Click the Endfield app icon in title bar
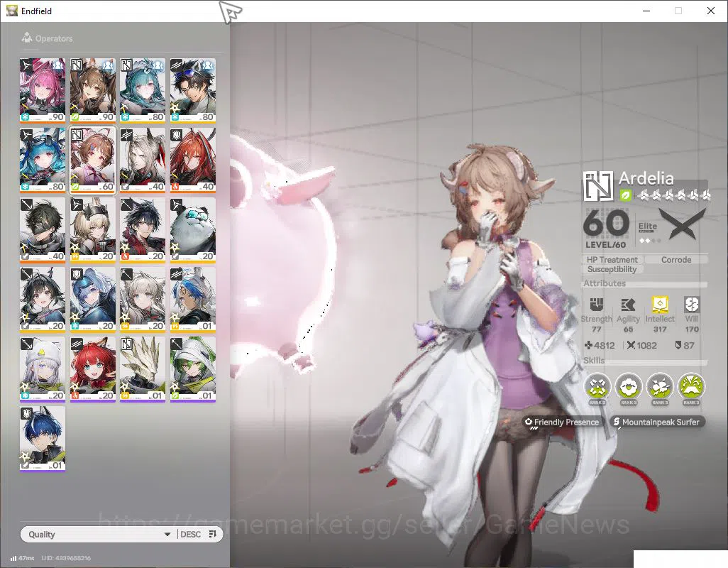Viewport: 728px width, 568px height. [11, 10]
